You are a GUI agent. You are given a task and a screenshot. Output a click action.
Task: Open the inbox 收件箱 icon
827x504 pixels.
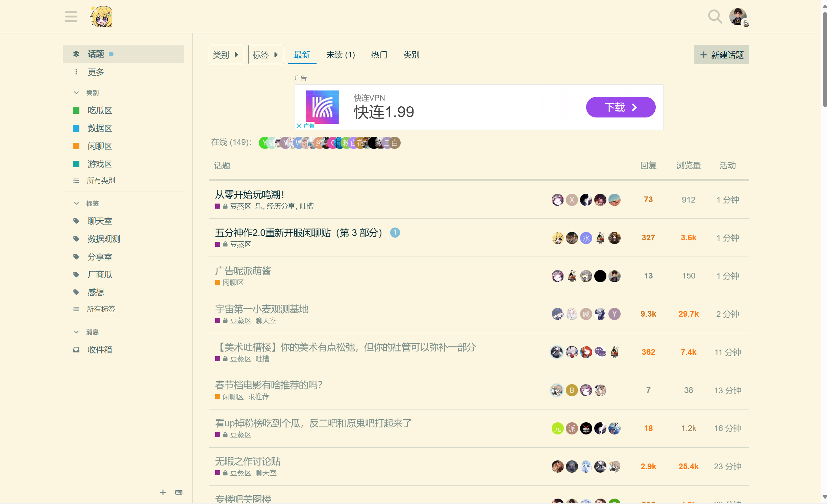coord(76,350)
